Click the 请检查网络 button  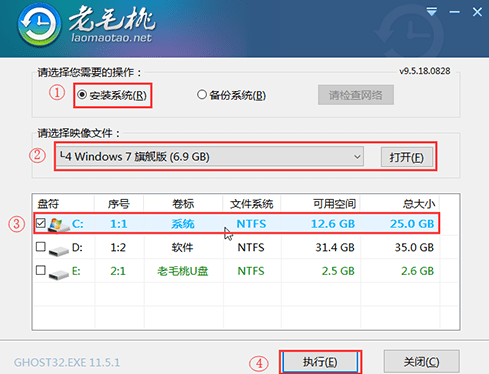click(x=356, y=95)
